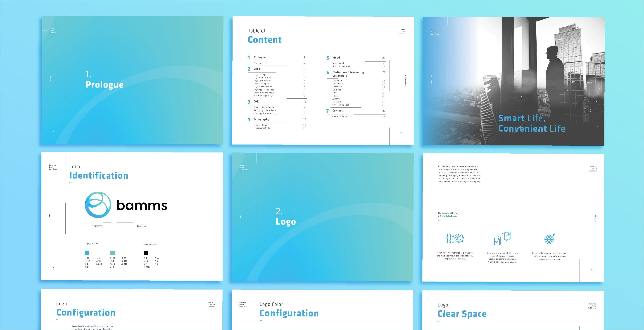Click the 'Mood' section title in contents
644x330 pixels.
pos(336,57)
